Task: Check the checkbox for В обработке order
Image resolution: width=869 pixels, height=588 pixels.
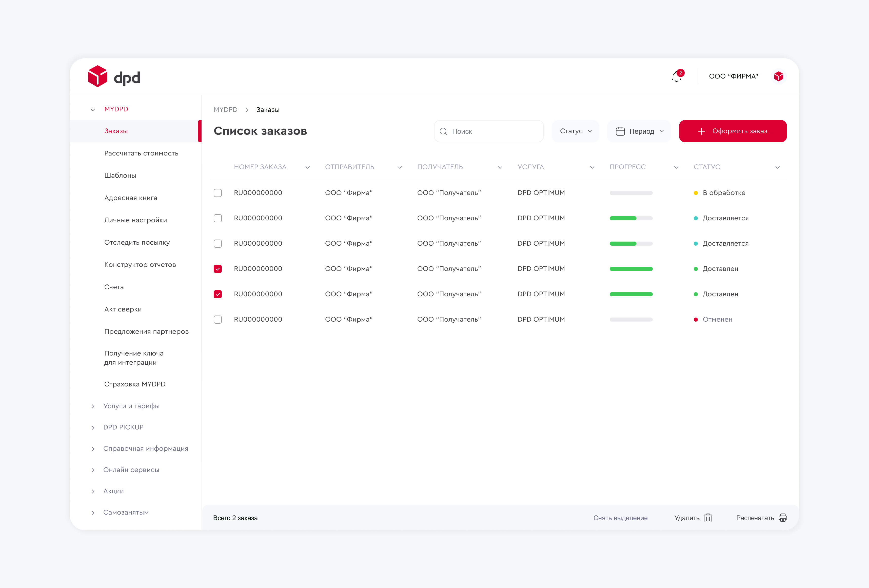Action: tap(218, 193)
